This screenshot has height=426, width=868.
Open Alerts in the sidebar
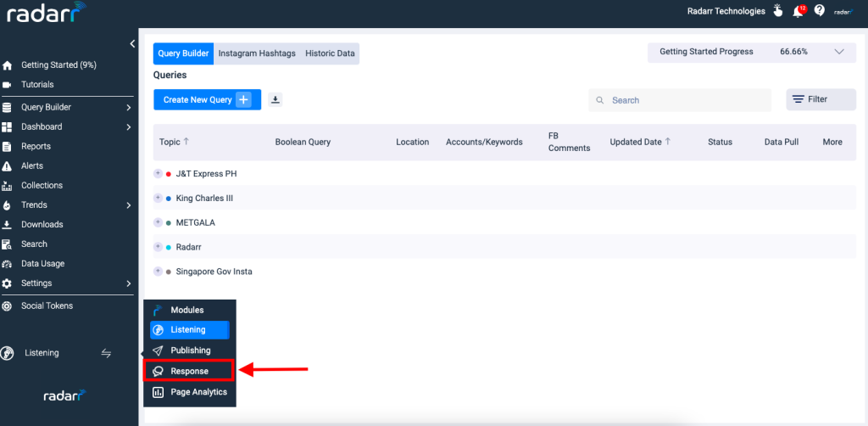32,166
